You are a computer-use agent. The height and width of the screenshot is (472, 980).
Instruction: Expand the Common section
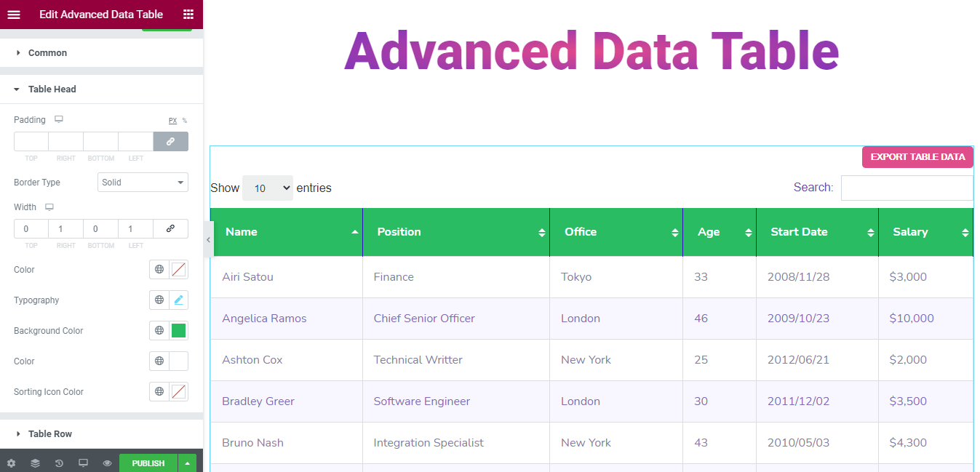click(x=101, y=53)
